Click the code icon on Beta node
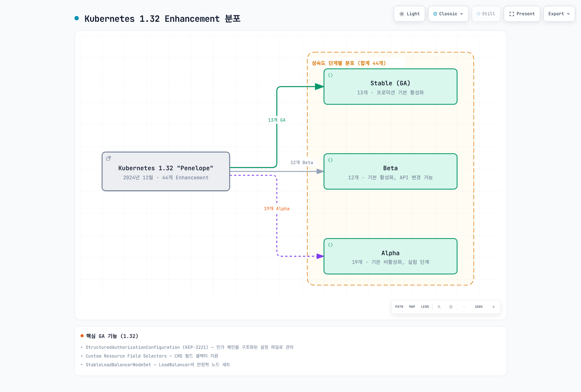581x392 pixels. pyautogui.click(x=330, y=160)
